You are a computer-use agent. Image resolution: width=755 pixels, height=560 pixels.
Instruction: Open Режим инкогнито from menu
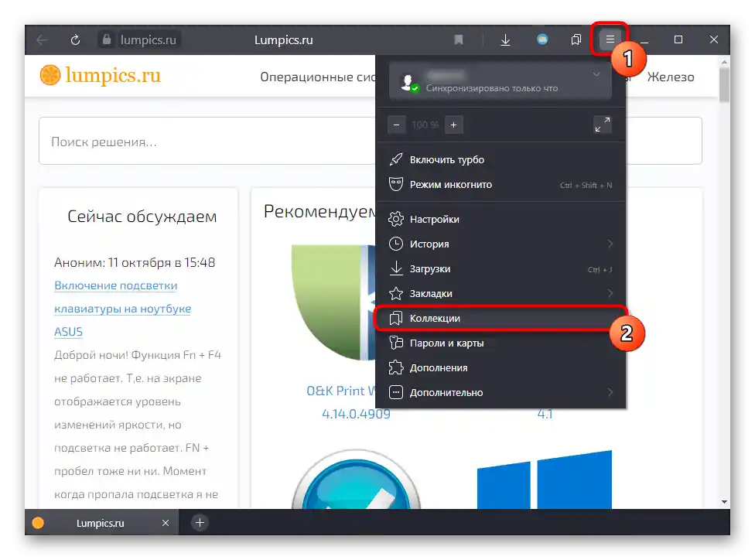[x=500, y=185]
